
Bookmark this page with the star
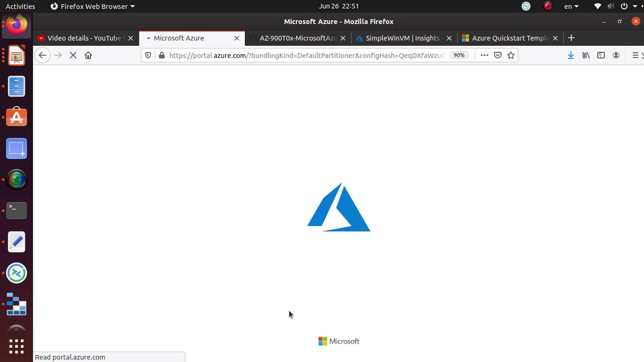click(511, 55)
